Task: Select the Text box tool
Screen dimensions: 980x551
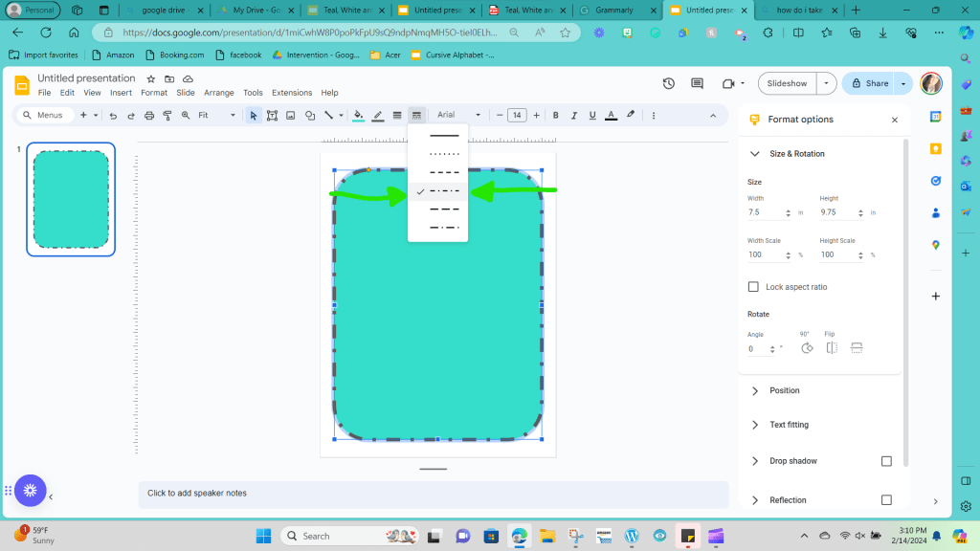Action: pyautogui.click(x=273, y=116)
